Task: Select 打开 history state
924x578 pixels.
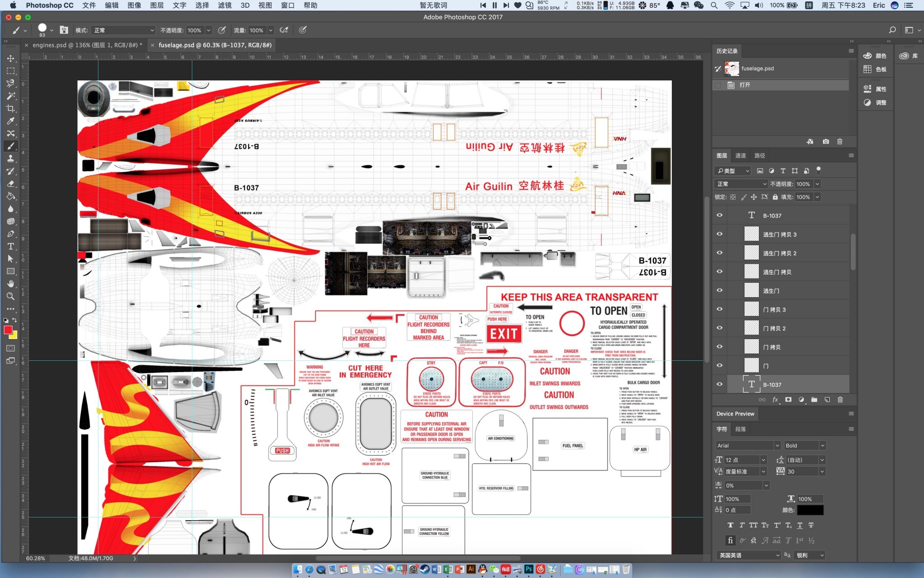Action: (781, 85)
